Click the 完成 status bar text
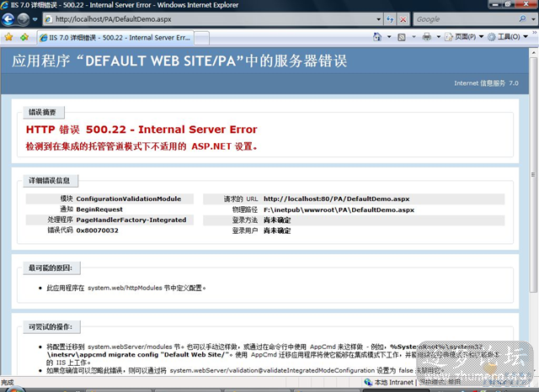 [x=8, y=382]
